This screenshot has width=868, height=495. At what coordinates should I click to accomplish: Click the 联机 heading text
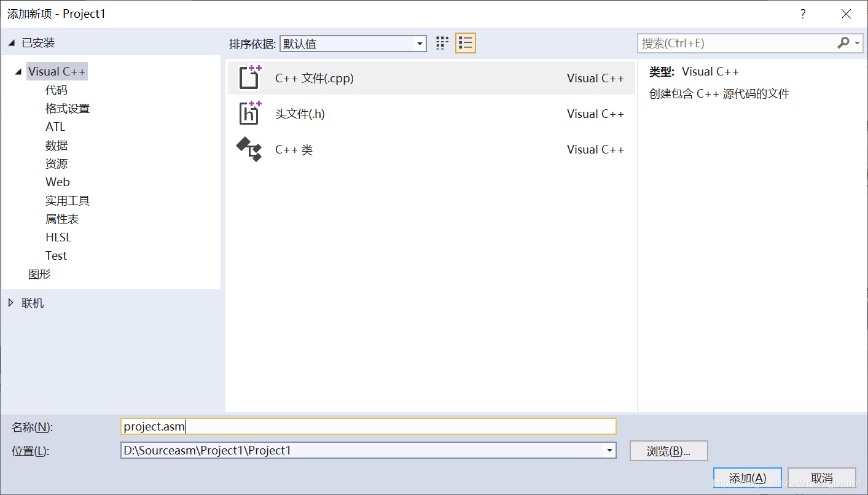tap(33, 303)
